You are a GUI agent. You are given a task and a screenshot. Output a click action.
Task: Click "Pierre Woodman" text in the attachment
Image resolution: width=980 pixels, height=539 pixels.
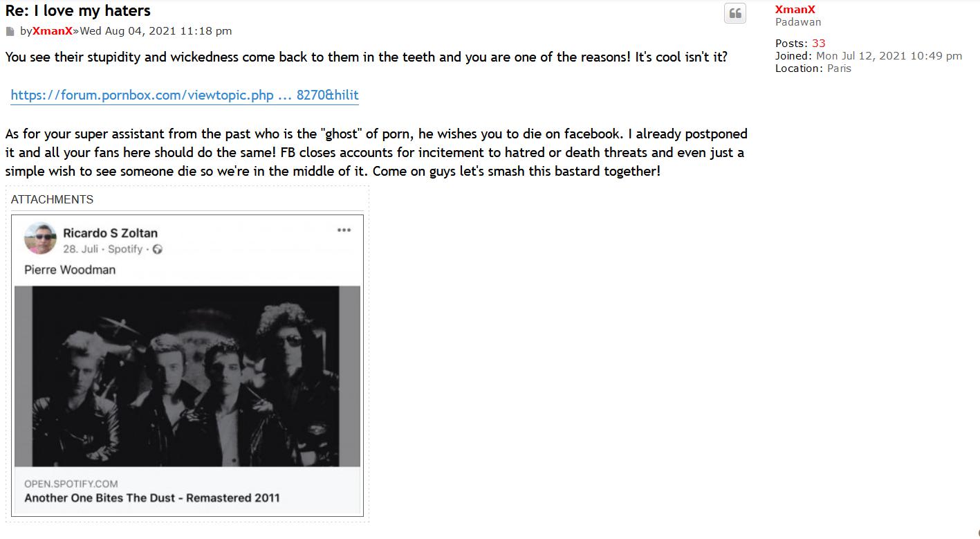pyautogui.click(x=70, y=270)
